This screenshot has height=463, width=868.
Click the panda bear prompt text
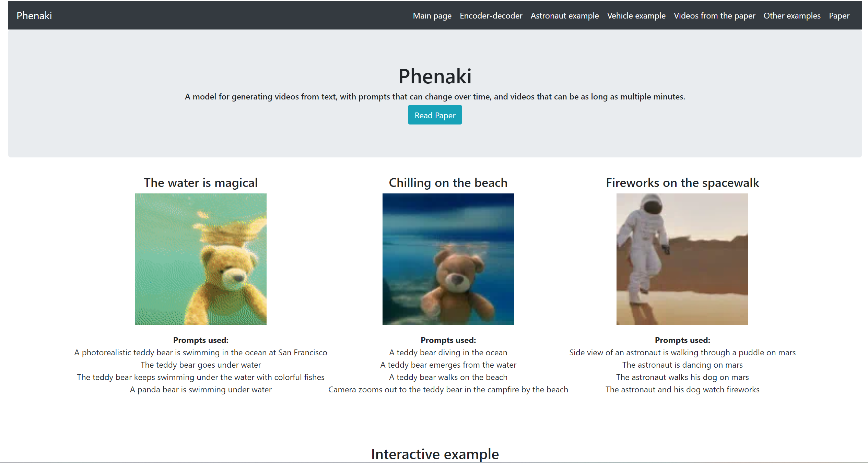[x=200, y=390]
